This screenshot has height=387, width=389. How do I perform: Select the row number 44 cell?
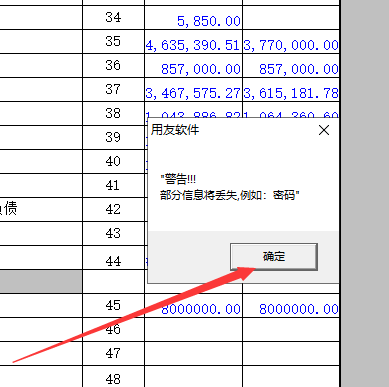[x=113, y=258]
